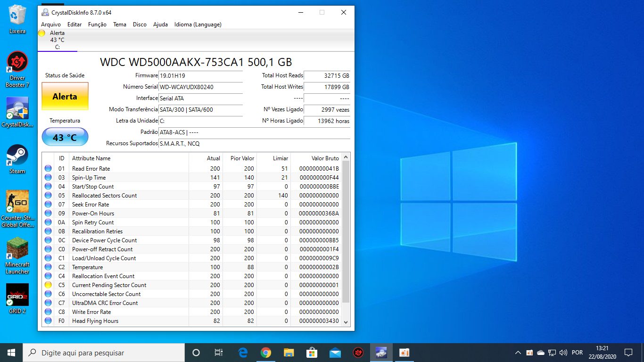Click the blue status icon for Reallocation Event Count
The width and height of the screenshot is (644, 362).
[48, 276]
